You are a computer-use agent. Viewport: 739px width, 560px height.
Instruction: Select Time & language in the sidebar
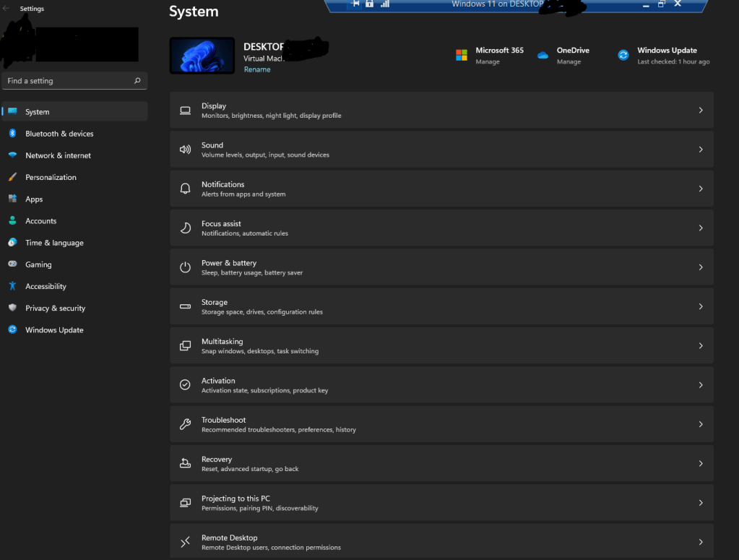click(x=54, y=243)
